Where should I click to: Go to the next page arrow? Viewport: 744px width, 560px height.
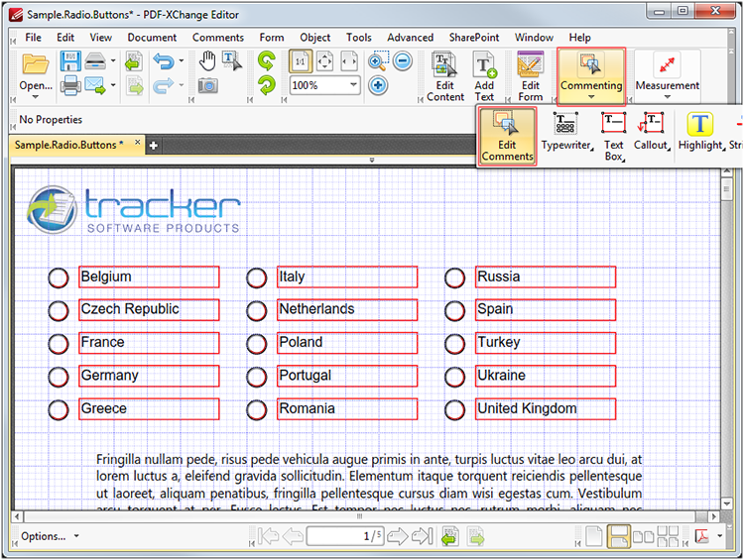[398, 536]
